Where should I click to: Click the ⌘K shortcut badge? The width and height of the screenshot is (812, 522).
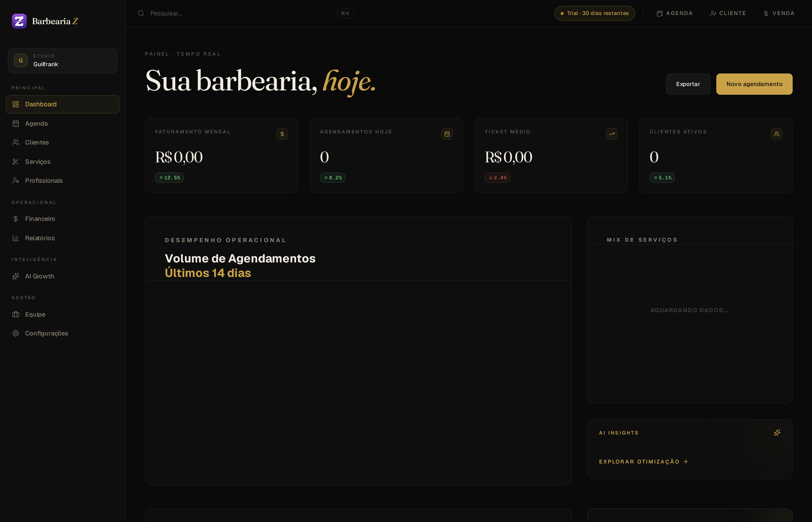coord(345,13)
